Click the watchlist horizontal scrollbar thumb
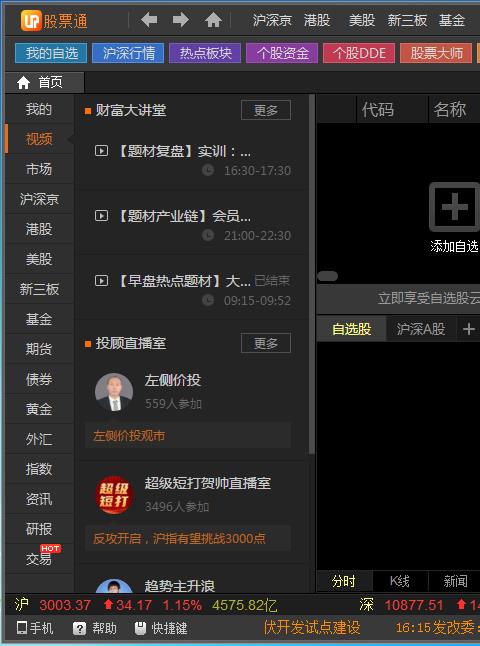 tap(328, 276)
